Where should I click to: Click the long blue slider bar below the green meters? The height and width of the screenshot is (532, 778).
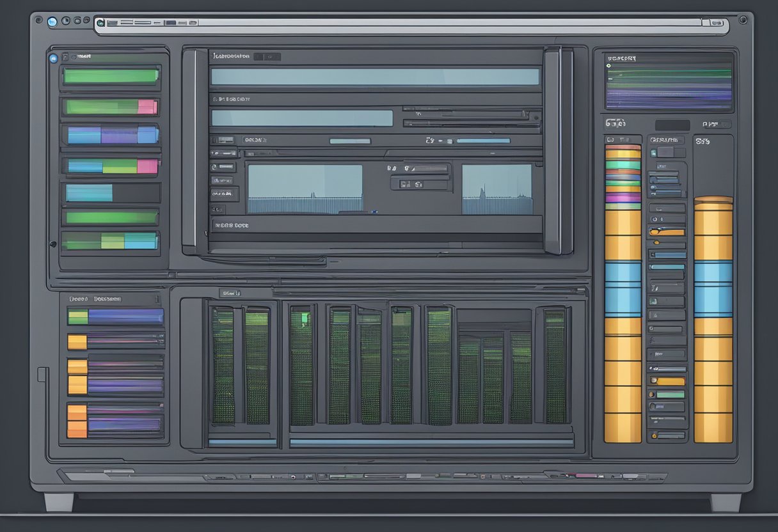tap(432, 442)
